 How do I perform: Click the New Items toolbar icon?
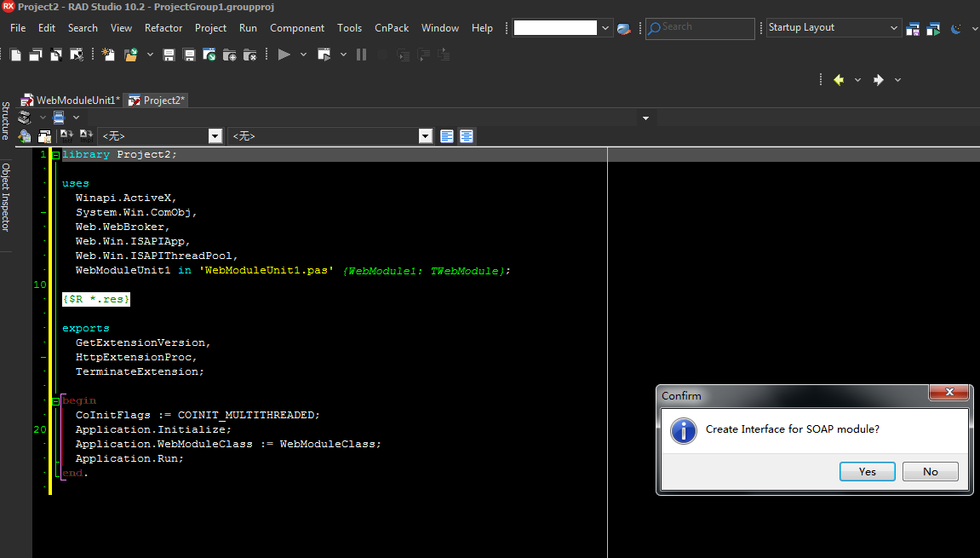click(108, 55)
